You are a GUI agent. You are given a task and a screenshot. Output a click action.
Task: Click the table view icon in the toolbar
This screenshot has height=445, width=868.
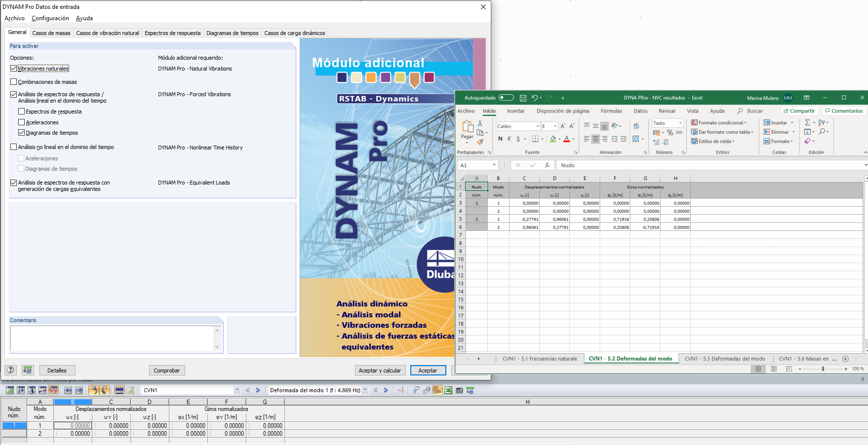click(119, 390)
